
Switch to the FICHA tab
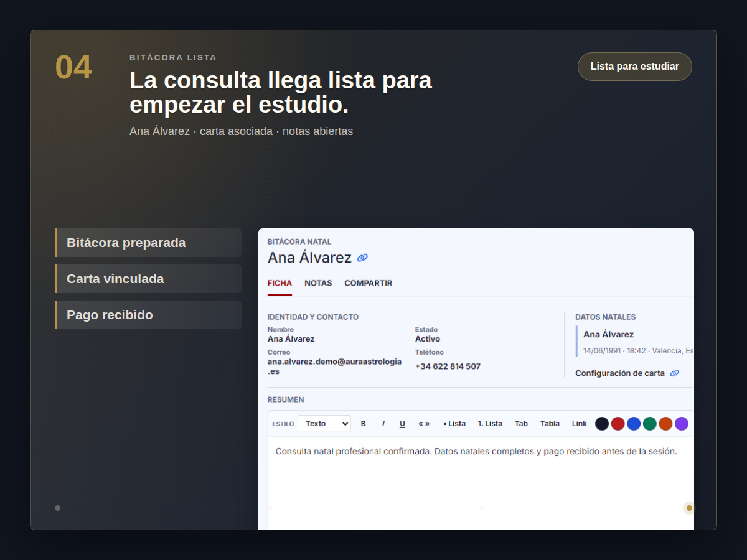click(x=280, y=283)
